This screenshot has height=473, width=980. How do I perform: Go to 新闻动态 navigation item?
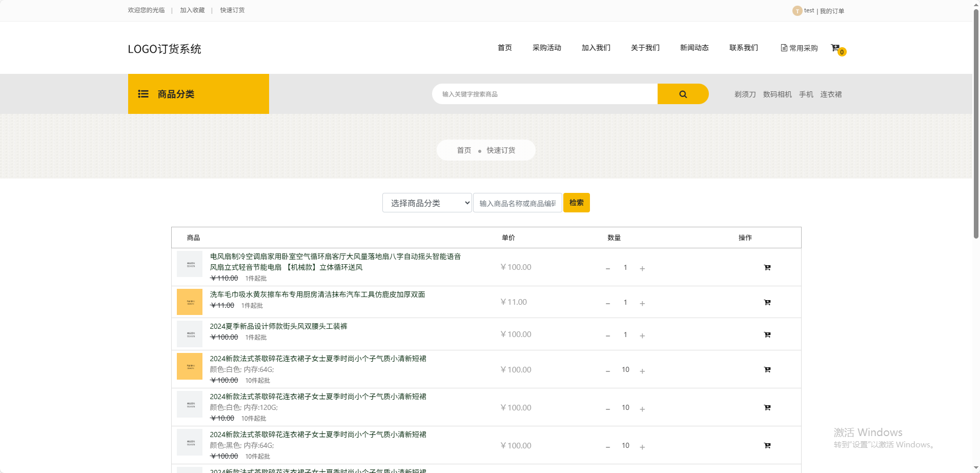click(x=694, y=48)
